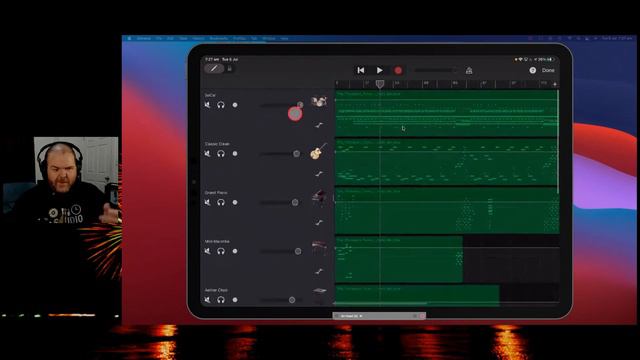Click the master volume slider in control bar

pyautogui.click(x=436, y=70)
